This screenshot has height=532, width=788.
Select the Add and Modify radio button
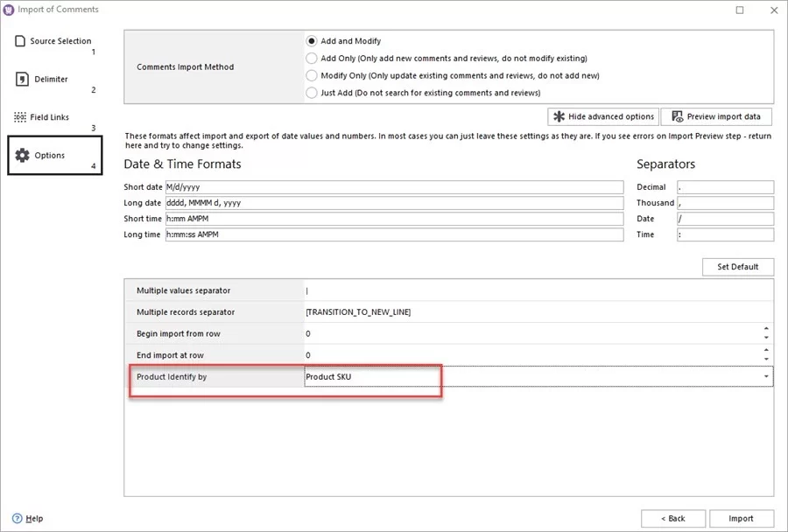pyautogui.click(x=312, y=40)
